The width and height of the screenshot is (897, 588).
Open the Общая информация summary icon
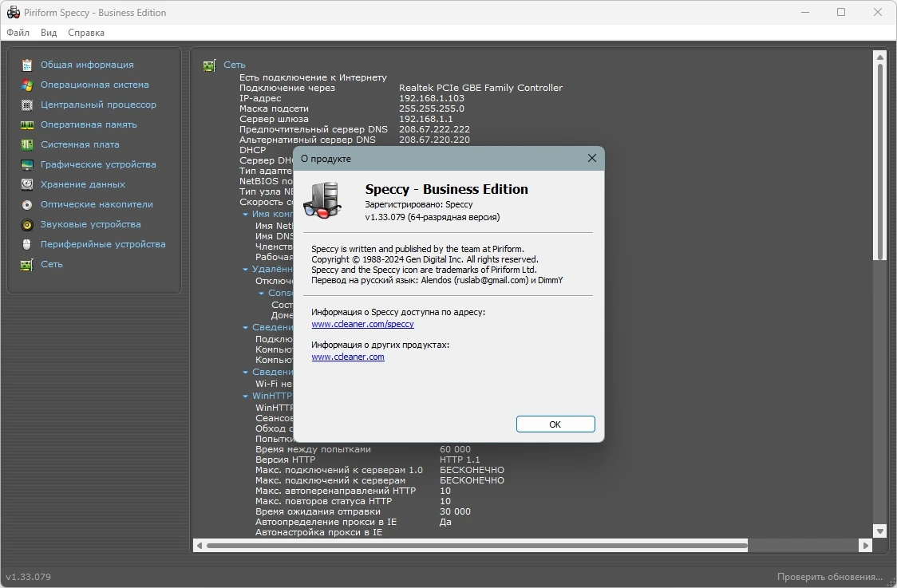tap(27, 65)
